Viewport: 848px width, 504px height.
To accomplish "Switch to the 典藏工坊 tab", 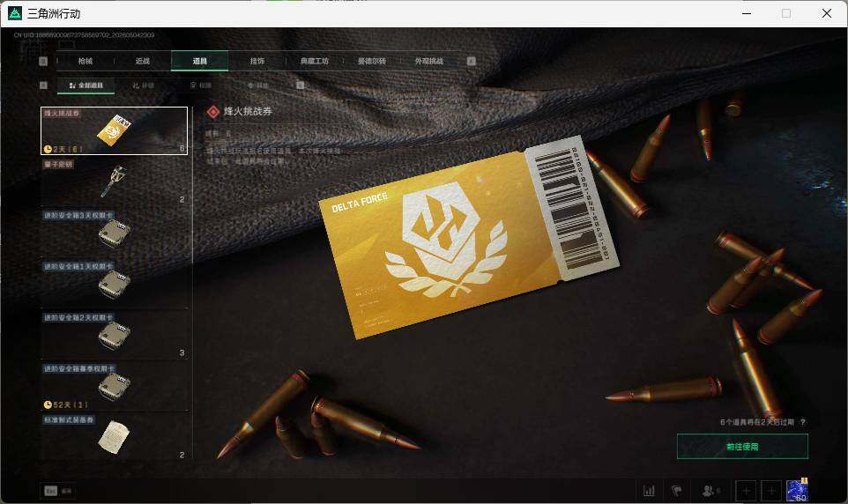I will 314,61.
